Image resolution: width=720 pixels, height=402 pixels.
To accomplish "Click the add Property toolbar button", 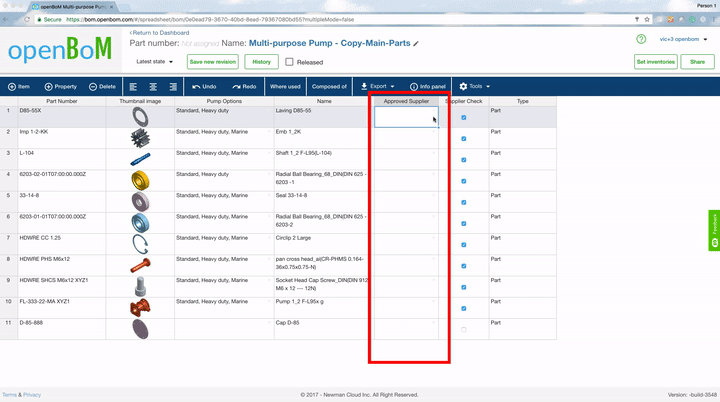I will [61, 87].
